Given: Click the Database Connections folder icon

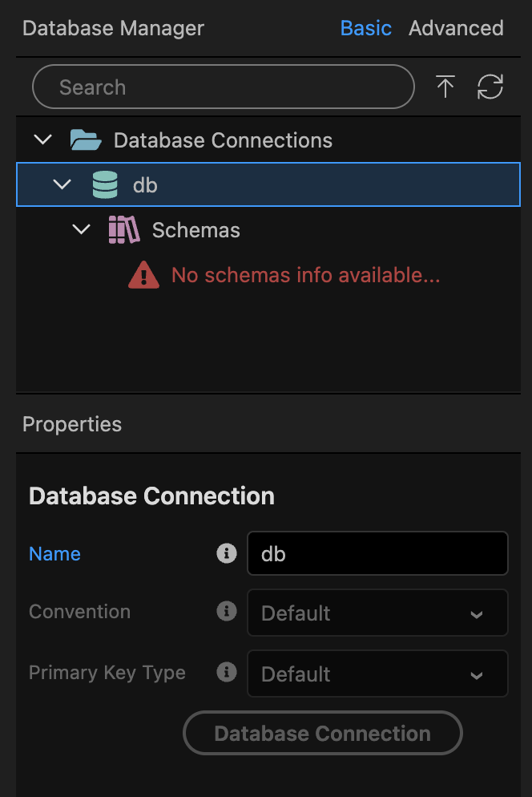Looking at the screenshot, I should tap(86, 140).
